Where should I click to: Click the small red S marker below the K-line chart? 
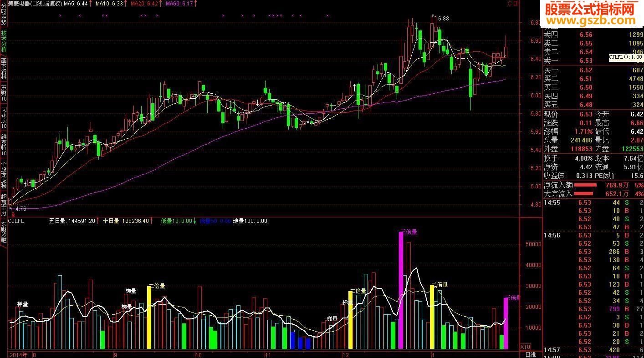[13, 214]
